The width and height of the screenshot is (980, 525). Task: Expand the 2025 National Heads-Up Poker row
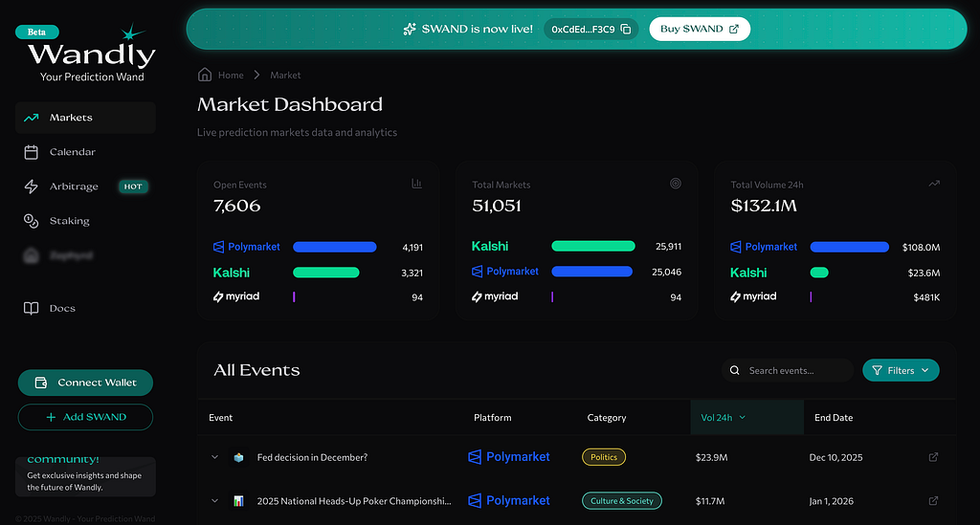(214, 501)
